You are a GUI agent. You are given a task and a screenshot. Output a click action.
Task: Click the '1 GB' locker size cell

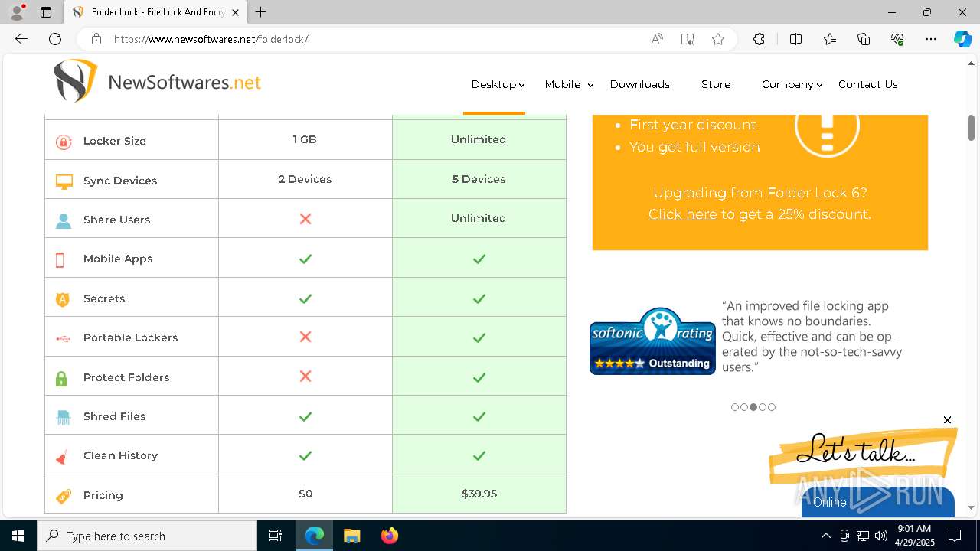tap(305, 139)
